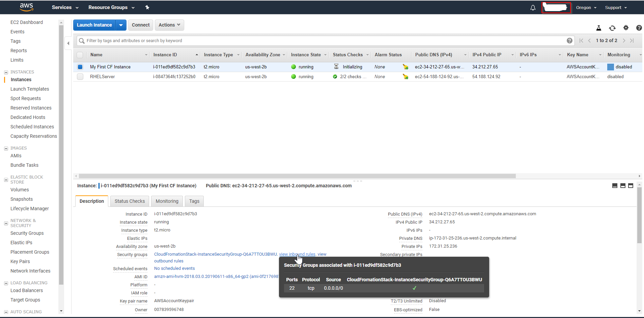Image resolution: width=644 pixels, height=318 pixels.
Task: Expand the Launch Instance dropdown arrow
Action: [121, 25]
